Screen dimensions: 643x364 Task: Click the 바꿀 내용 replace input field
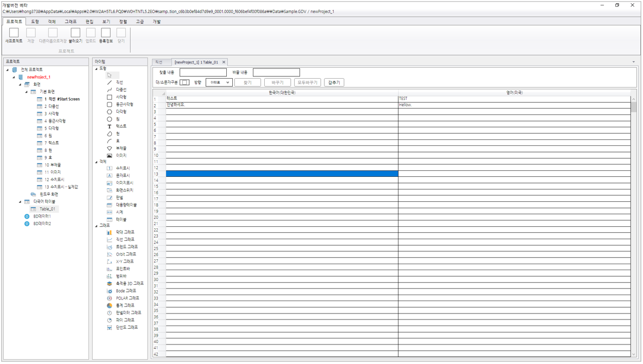pos(276,73)
